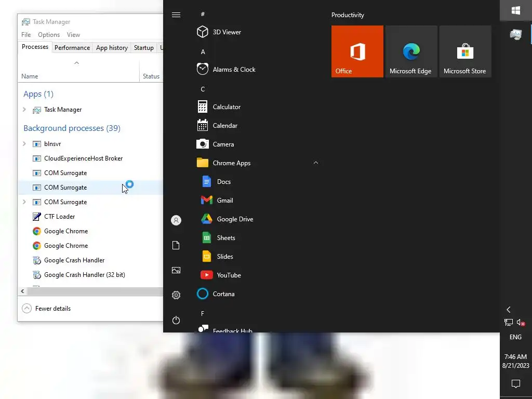532x399 pixels.
Task: Click the muted volume tray icon
Action: coord(521,322)
